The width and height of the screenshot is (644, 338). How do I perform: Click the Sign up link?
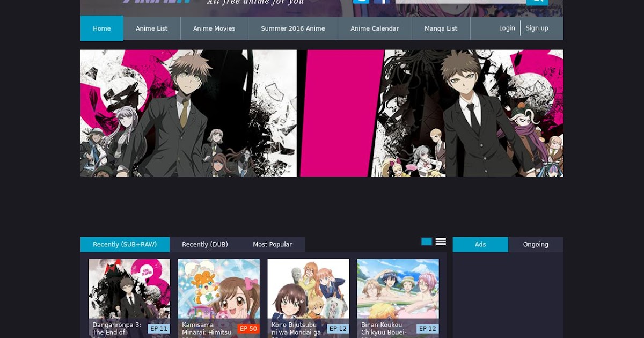537,28
